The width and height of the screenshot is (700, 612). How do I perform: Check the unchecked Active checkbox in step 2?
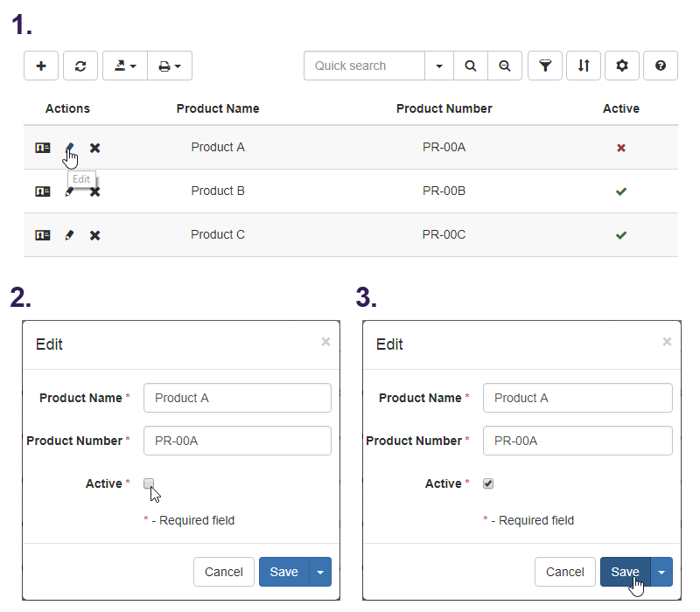tap(149, 483)
